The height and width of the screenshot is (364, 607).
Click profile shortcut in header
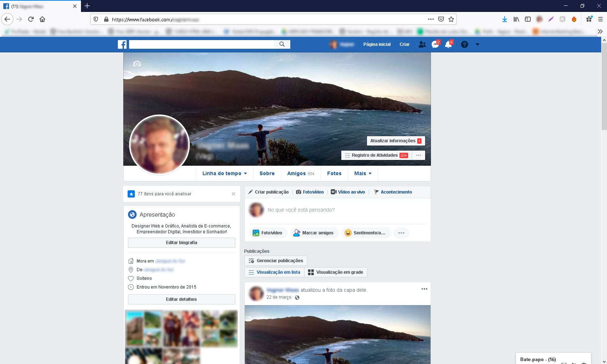click(342, 44)
